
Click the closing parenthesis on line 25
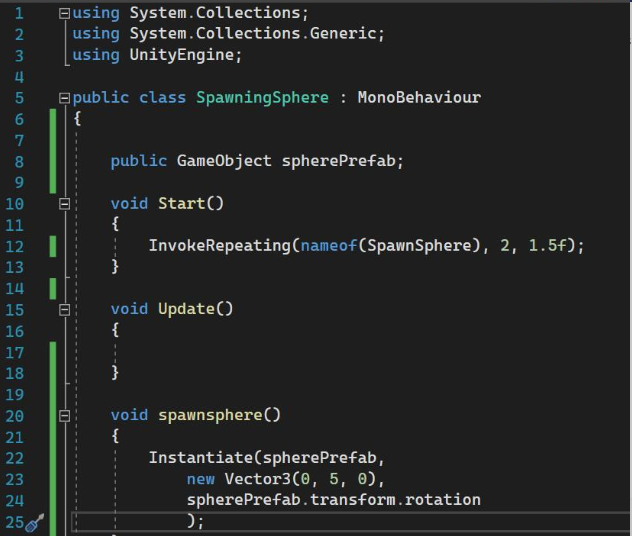pyautogui.click(x=191, y=521)
